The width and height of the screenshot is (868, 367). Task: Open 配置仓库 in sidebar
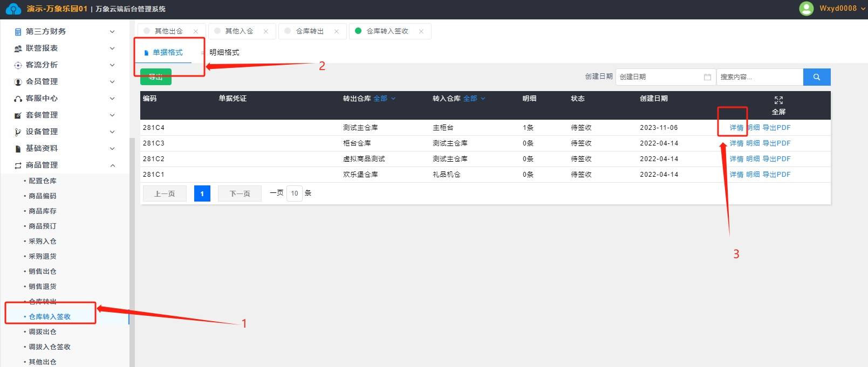coord(43,181)
